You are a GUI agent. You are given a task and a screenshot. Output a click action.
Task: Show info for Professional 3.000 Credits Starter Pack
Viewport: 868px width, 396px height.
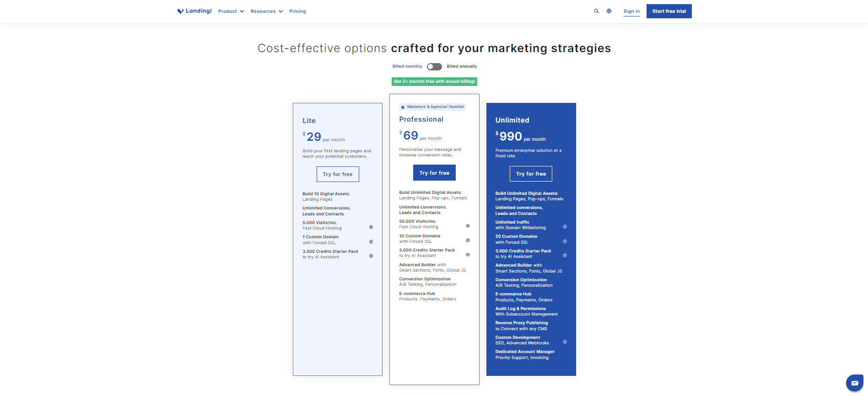tap(468, 255)
